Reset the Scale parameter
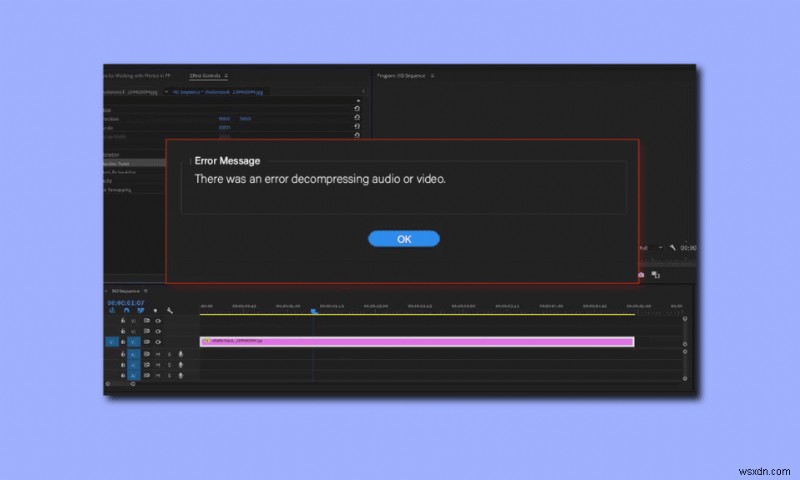This screenshot has height=480, width=800. (357, 126)
